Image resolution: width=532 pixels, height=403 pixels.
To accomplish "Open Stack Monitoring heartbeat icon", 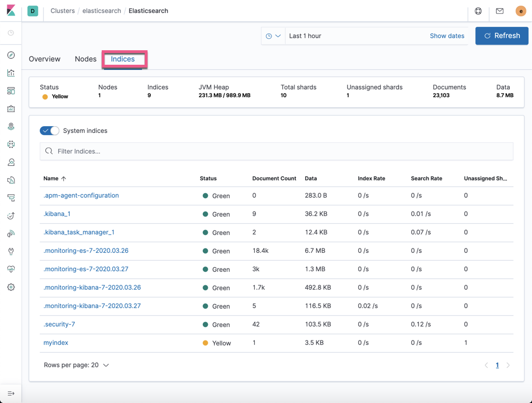I will tap(11, 269).
